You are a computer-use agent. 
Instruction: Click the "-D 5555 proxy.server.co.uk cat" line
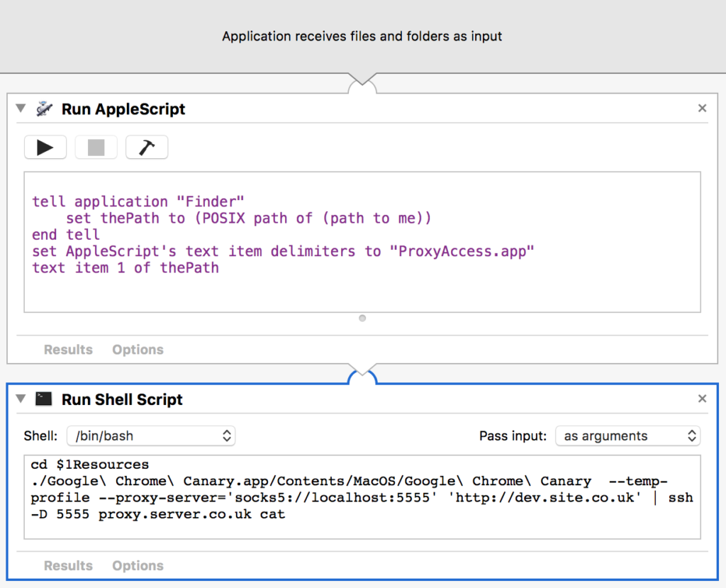tap(158, 514)
